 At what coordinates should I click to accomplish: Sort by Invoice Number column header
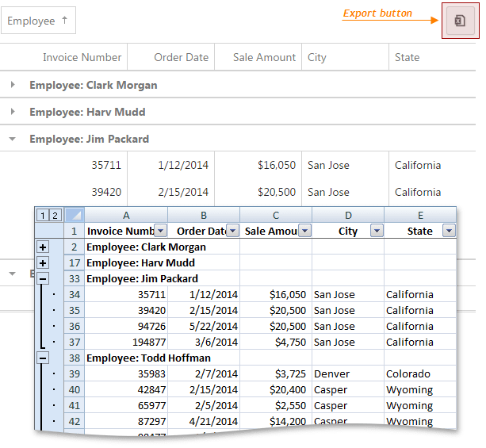(82, 57)
